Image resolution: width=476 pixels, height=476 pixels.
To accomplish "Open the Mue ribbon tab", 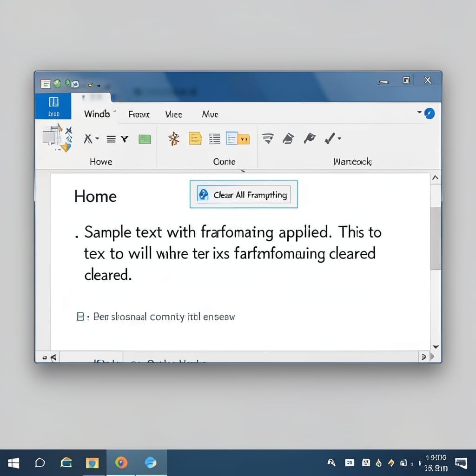I will pos(210,114).
